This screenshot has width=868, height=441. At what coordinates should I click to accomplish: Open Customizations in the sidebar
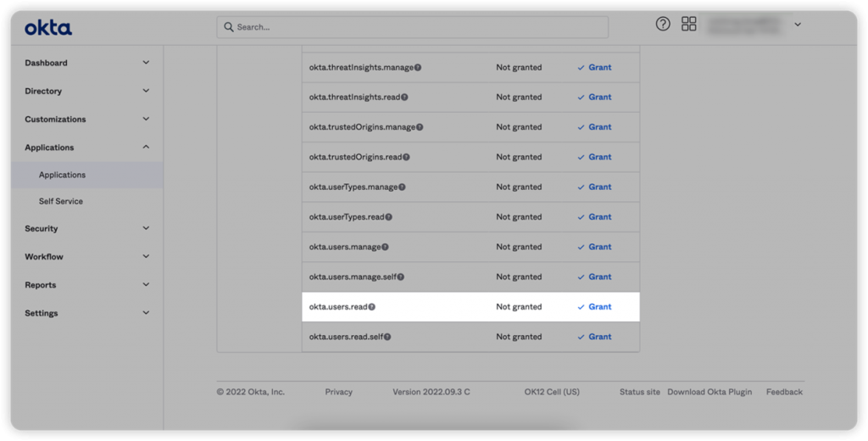point(55,119)
